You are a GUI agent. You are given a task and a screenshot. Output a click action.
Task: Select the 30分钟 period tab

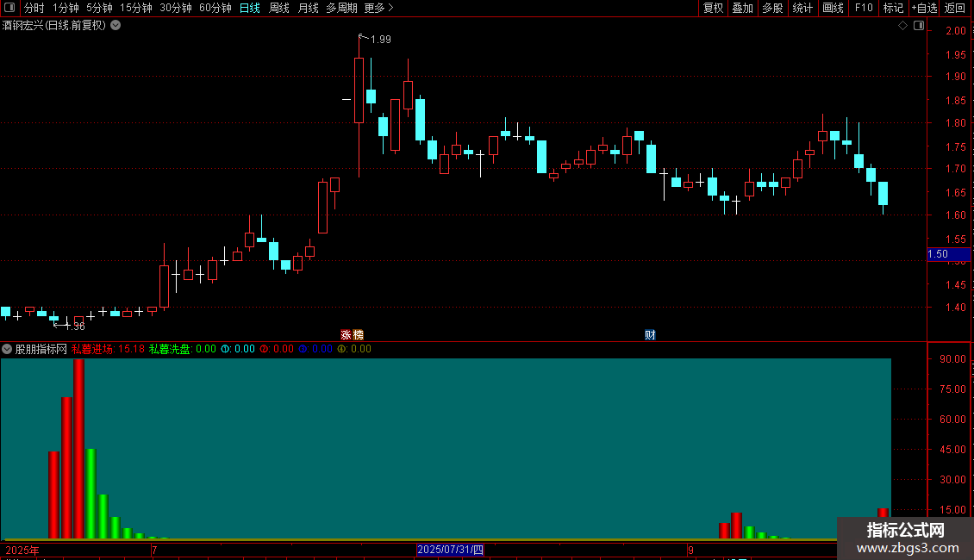(x=176, y=8)
